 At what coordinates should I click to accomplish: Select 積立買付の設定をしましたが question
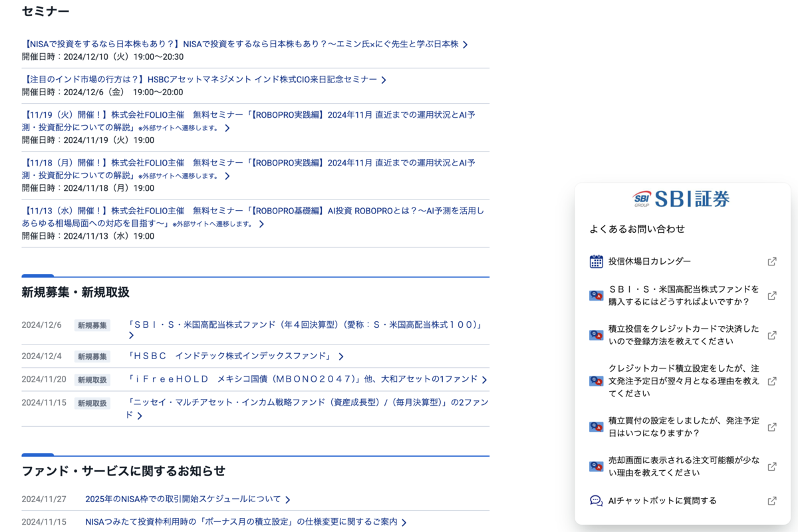684,427
